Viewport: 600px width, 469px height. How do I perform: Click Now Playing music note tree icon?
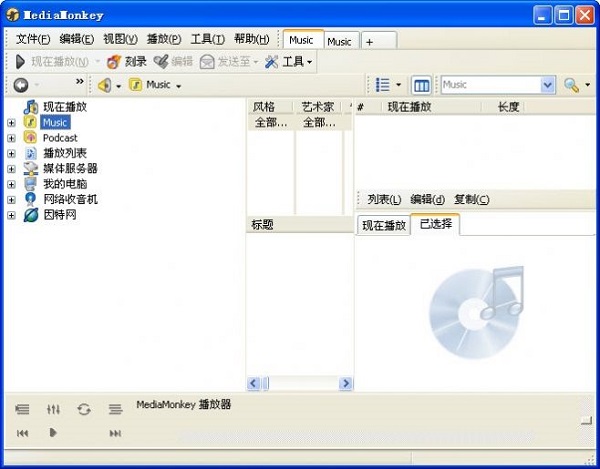[x=31, y=107]
